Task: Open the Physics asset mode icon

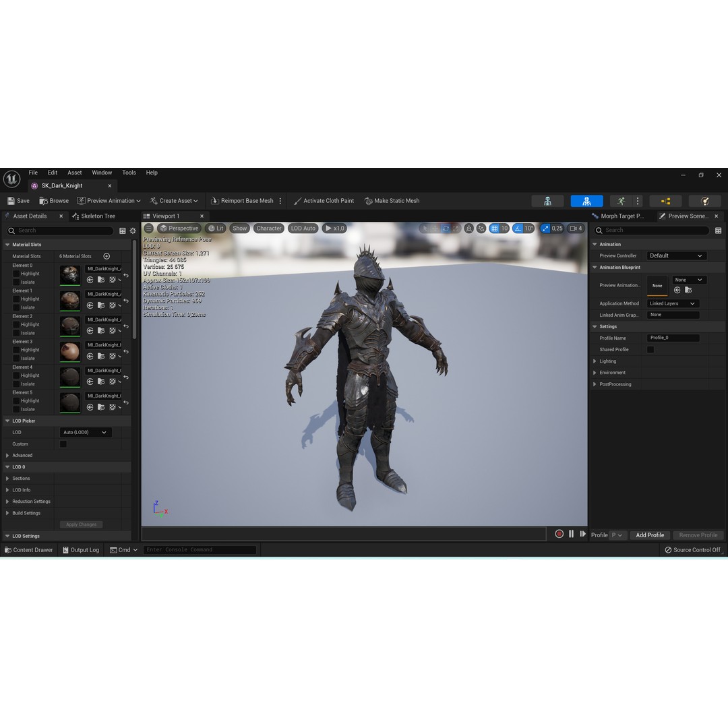Action: [x=705, y=201]
